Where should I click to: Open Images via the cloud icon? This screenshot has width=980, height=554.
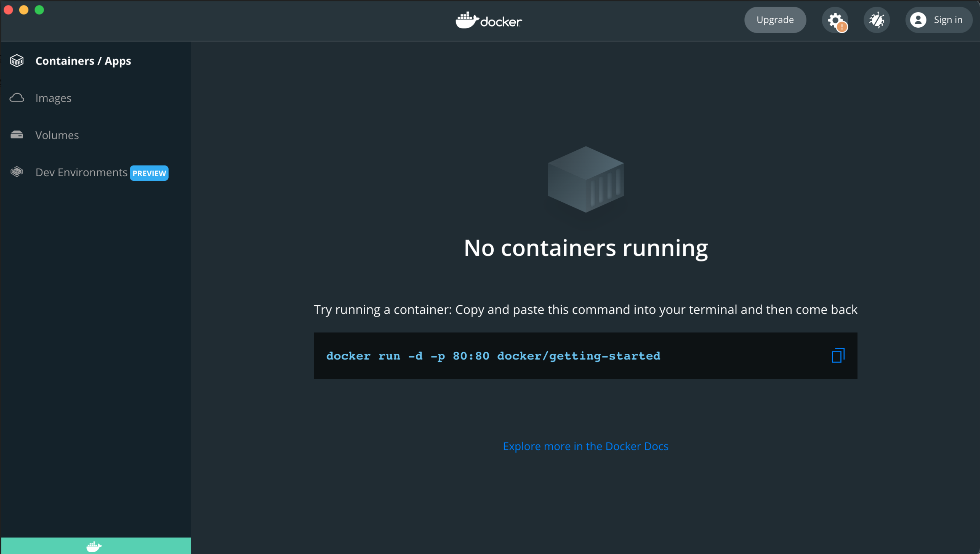tap(16, 98)
